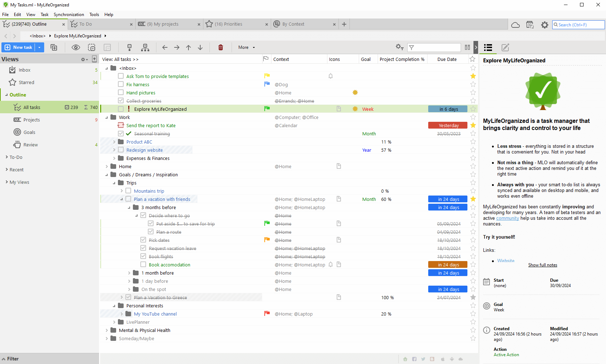Click the Show full notes link
Viewport: 606px width, 364px height.
(x=542, y=265)
